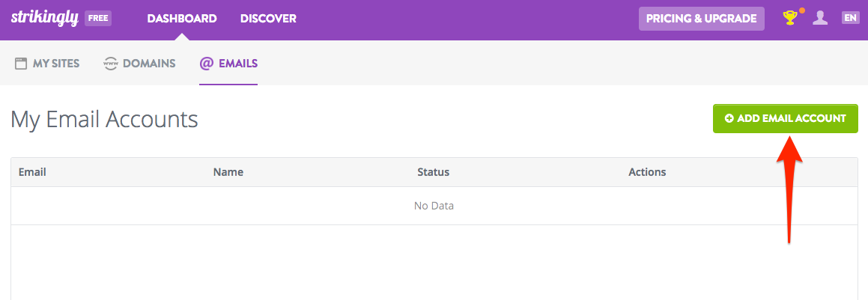The image size is (868, 300).
Task: Open the trophy rewards icon
Action: pos(790,18)
